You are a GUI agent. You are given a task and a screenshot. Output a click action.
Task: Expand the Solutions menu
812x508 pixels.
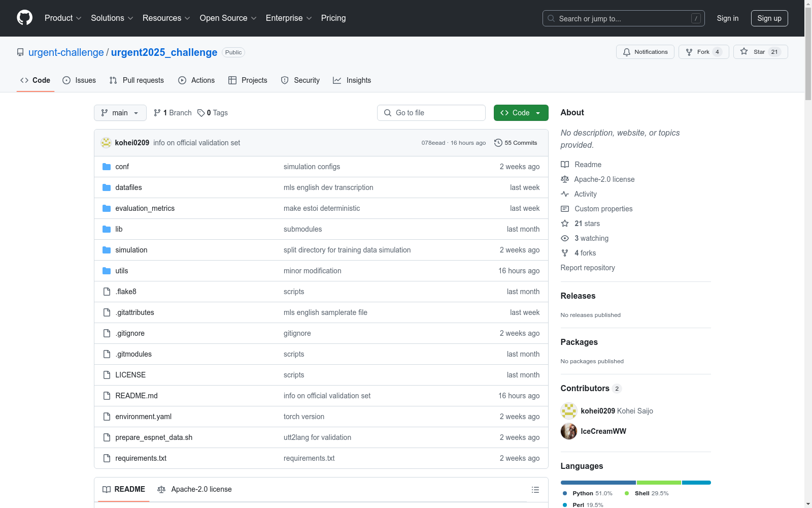pyautogui.click(x=112, y=18)
